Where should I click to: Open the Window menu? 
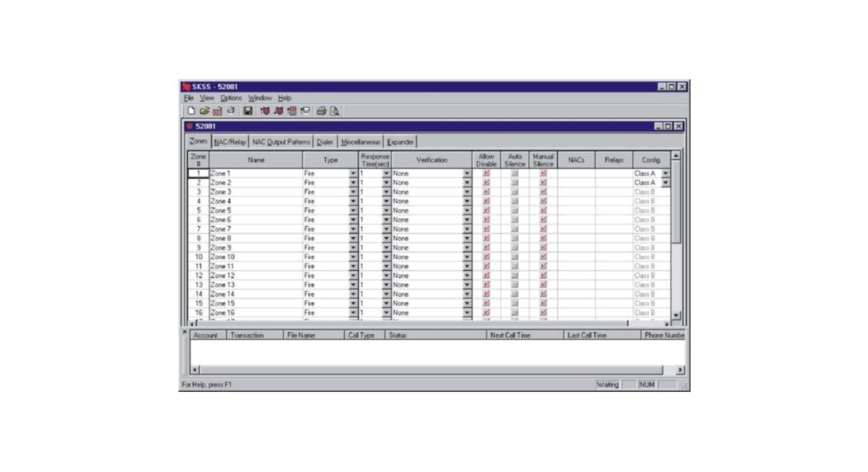click(x=260, y=98)
